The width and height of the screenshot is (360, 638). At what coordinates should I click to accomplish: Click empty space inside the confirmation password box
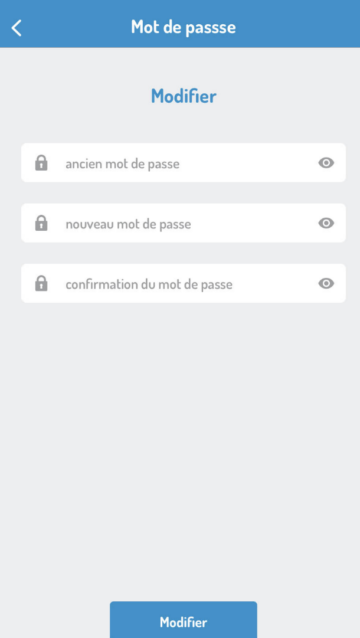coord(275,283)
